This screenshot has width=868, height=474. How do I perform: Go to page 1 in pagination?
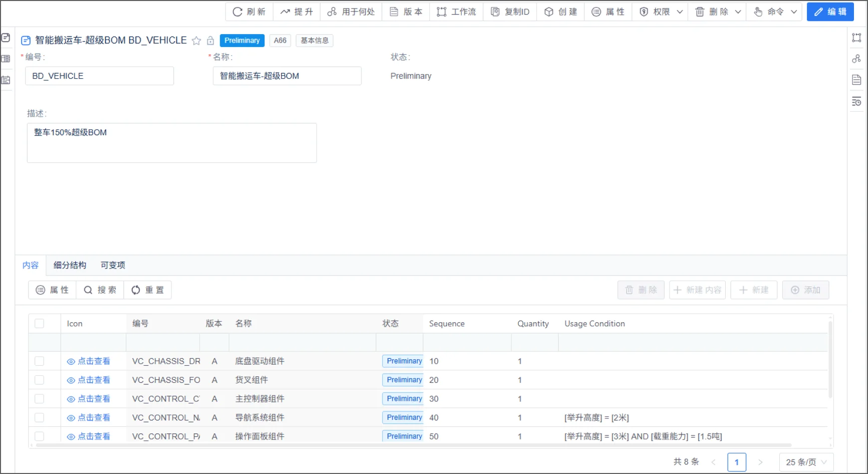[x=737, y=462]
